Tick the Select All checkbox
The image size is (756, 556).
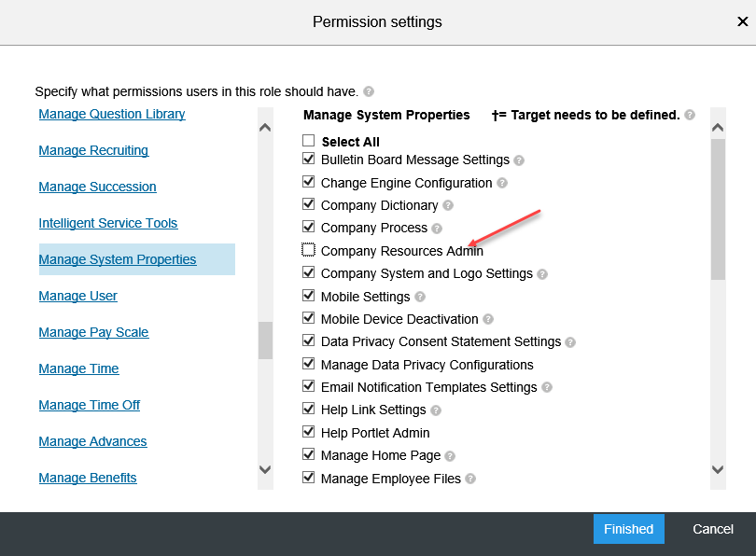pos(309,141)
